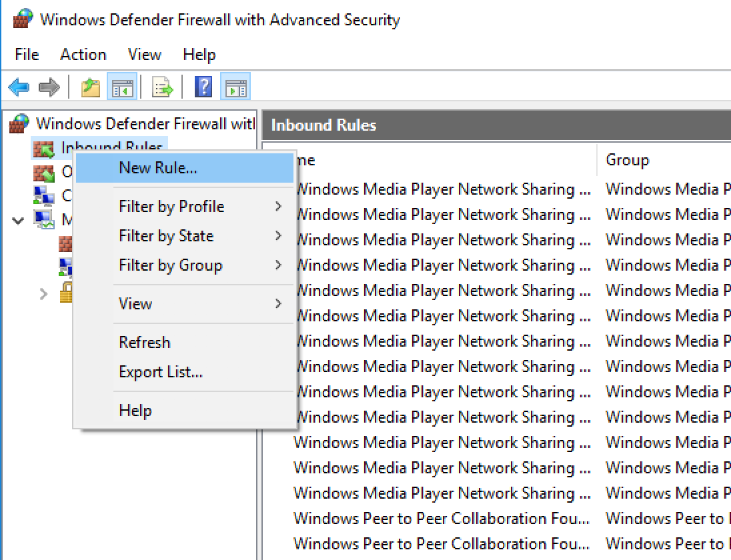This screenshot has height=560, width=731.
Task: Click the Firewall icon under Monitoring
Action: [x=66, y=243]
